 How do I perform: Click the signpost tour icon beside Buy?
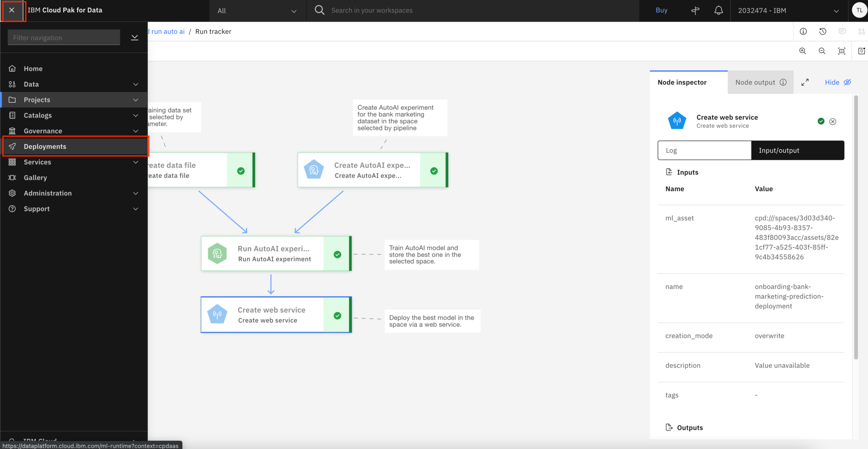tap(695, 10)
